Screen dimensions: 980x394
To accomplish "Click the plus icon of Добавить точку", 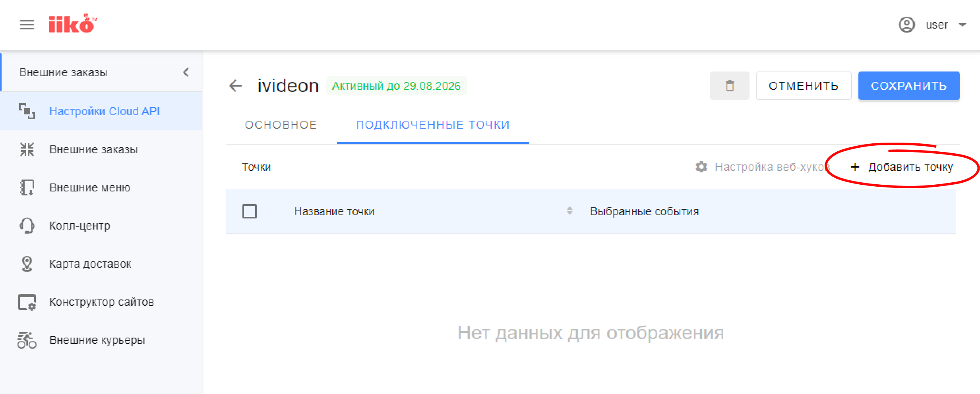I will point(855,167).
